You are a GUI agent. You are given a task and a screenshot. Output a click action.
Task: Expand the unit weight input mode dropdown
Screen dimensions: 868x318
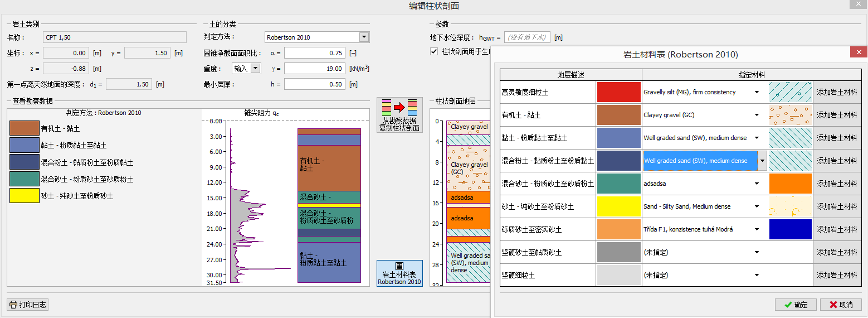[x=255, y=69]
